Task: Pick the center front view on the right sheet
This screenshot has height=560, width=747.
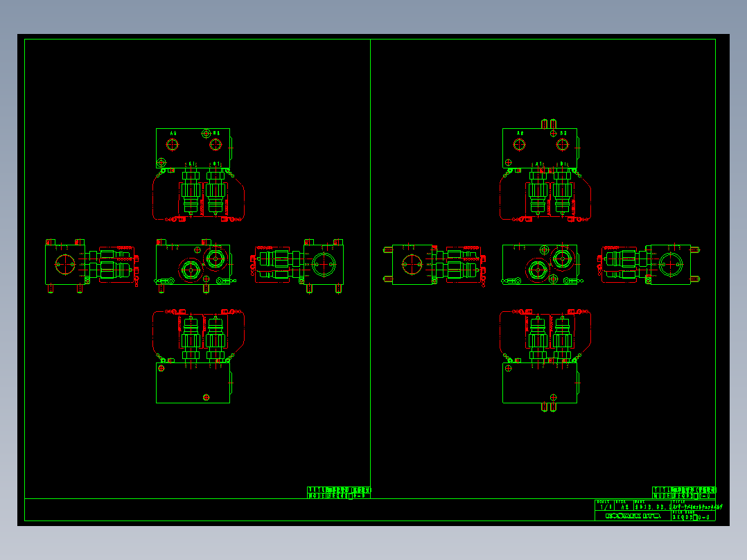Action: 542,265
